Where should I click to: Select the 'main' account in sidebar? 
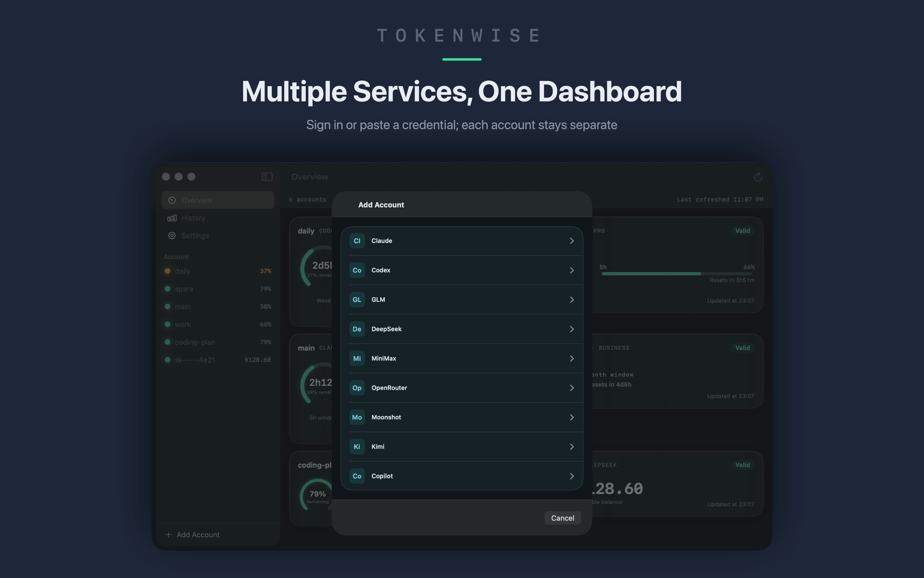pyautogui.click(x=218, y=307)
